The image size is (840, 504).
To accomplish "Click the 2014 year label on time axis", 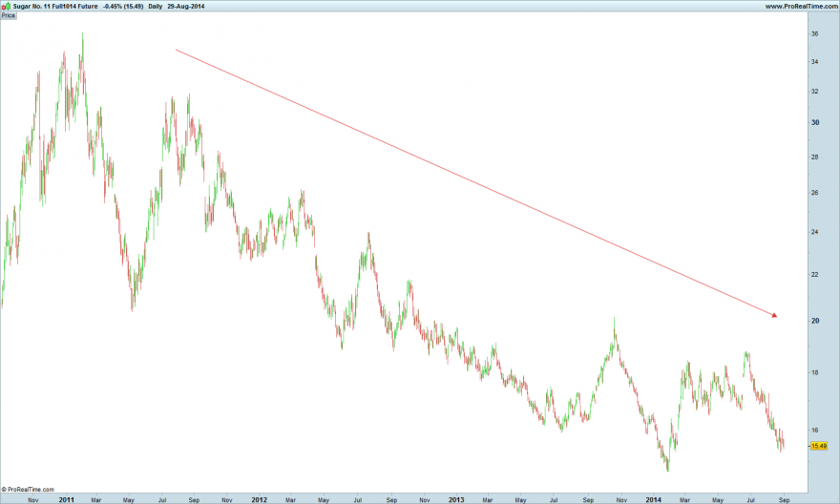I will coord(654,500).
